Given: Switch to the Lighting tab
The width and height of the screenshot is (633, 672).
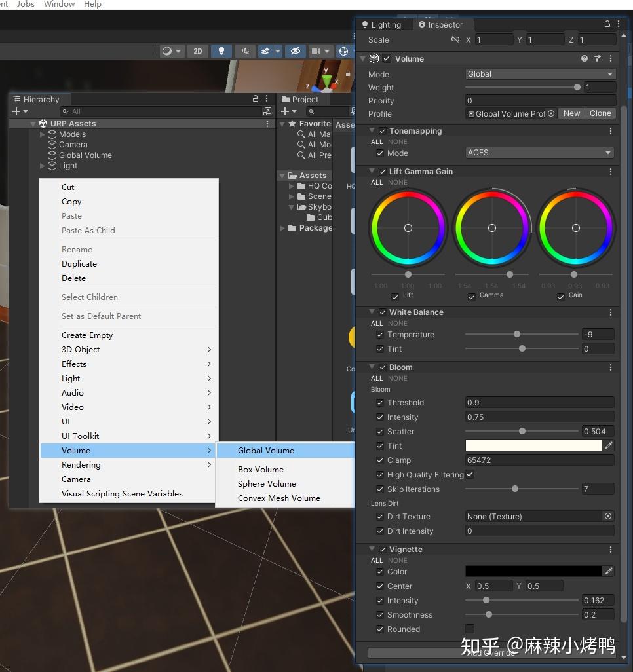Looking at the screenshot, I should tap(384, 25).
